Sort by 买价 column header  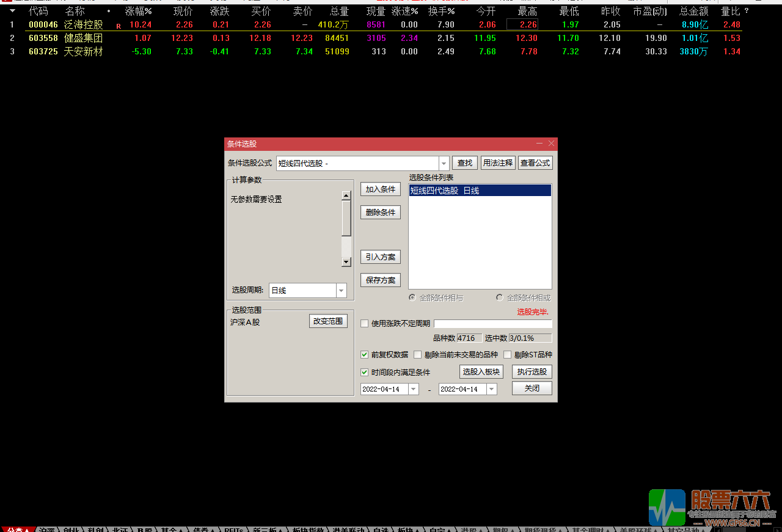pyautogui.click(x=261, y=11)
